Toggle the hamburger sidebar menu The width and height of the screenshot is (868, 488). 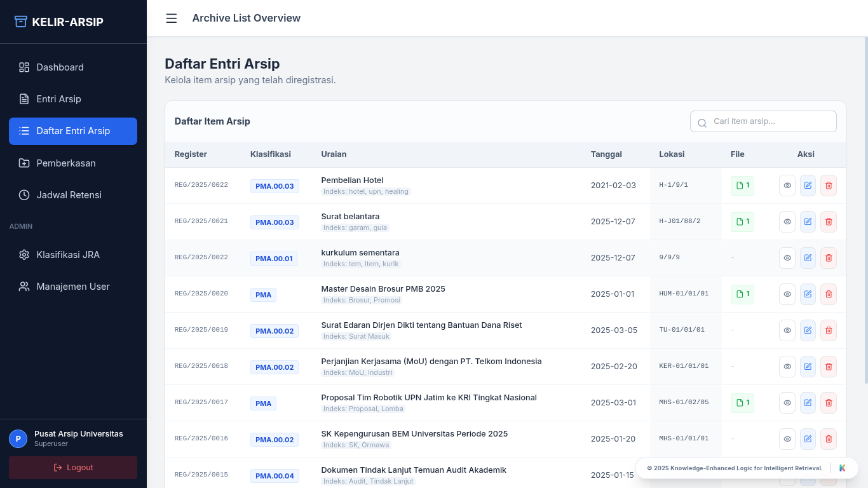point(171,18)
